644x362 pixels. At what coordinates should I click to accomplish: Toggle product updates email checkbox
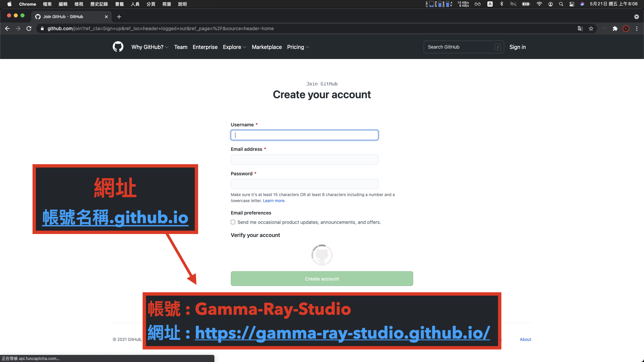coord(233,222)
